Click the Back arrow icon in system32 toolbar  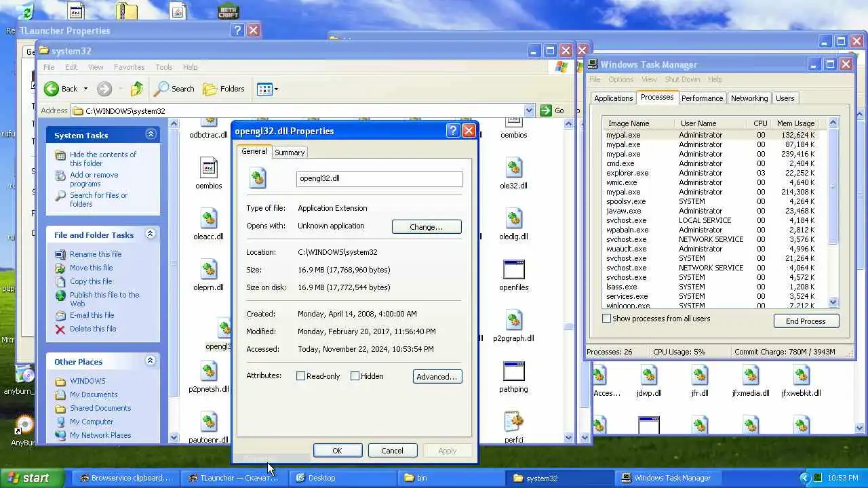[x=52, y=89]
